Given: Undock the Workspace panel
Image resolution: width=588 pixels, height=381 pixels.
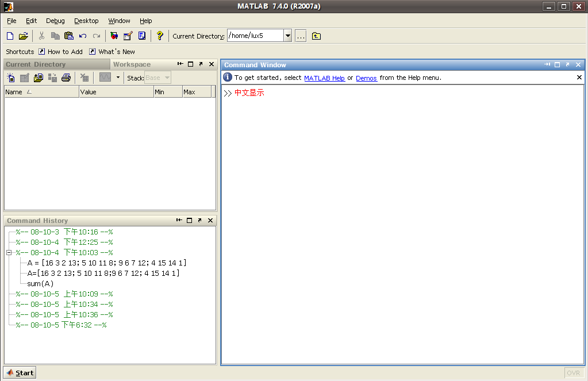Looking at the screenshot, I should click(201, 64).
